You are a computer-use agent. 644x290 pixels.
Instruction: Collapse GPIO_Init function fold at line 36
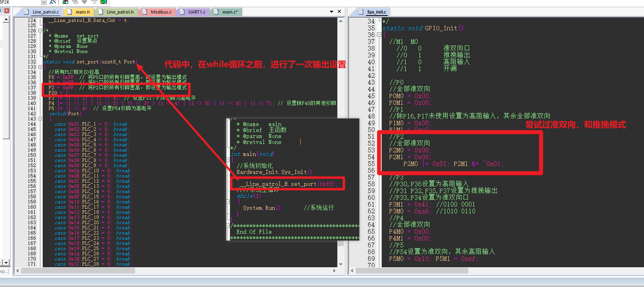(x=379, y=35)
